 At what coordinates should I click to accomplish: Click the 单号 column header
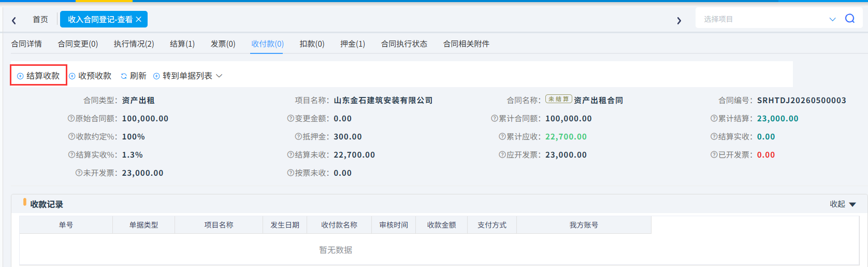[x=66, y=225]
